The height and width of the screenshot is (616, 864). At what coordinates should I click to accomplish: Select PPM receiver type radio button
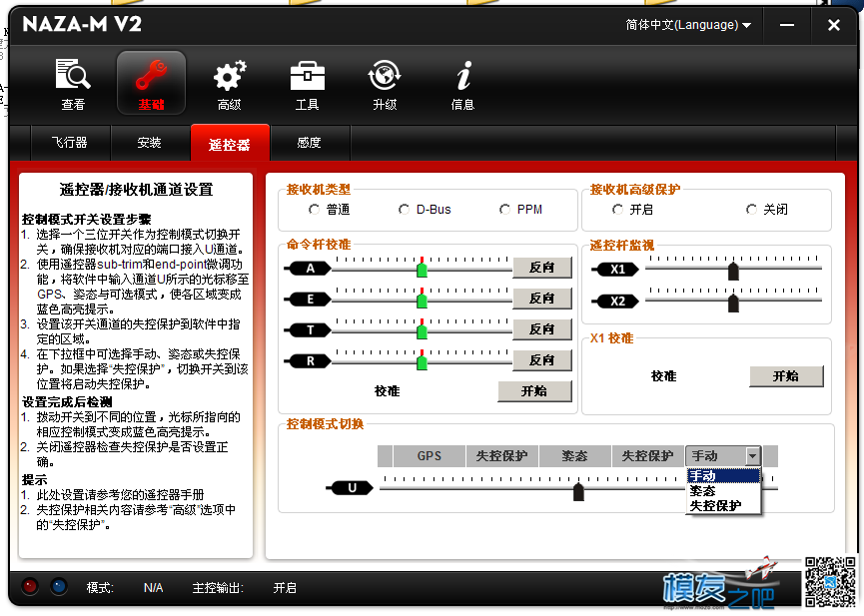tap(504, 210)
